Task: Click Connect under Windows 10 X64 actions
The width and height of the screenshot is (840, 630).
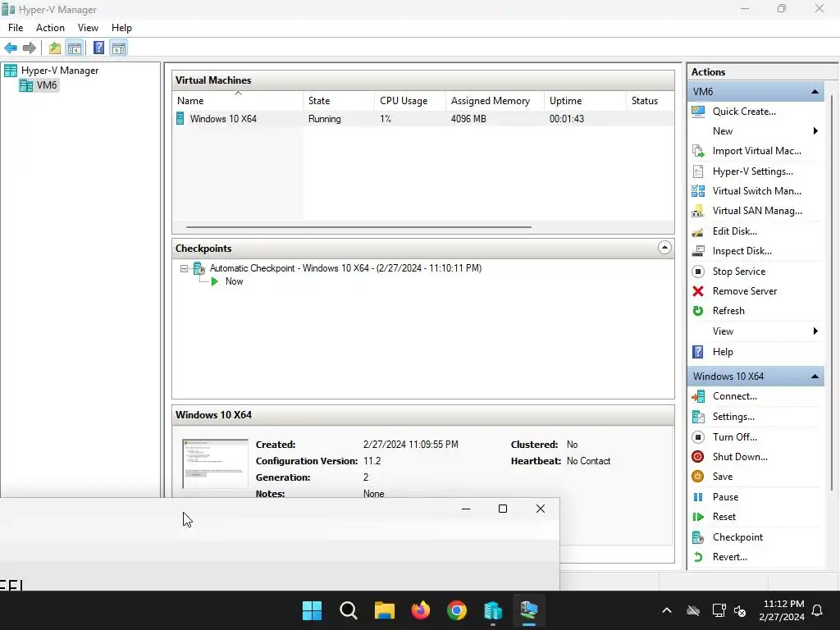Action: 734,396
